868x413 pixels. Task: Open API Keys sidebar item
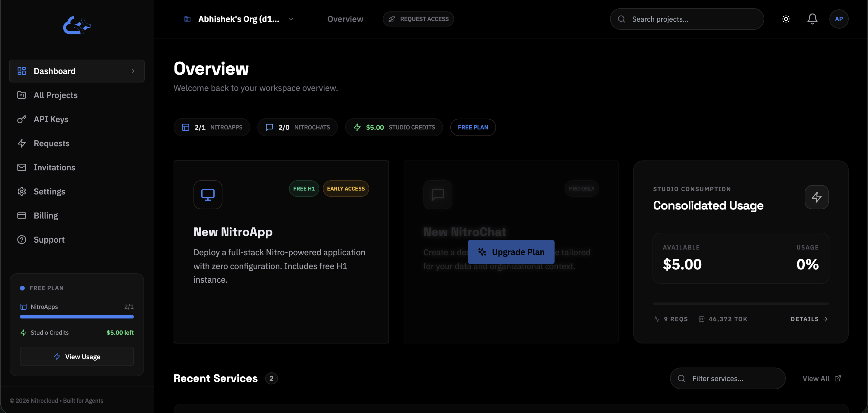click(51, 119)
